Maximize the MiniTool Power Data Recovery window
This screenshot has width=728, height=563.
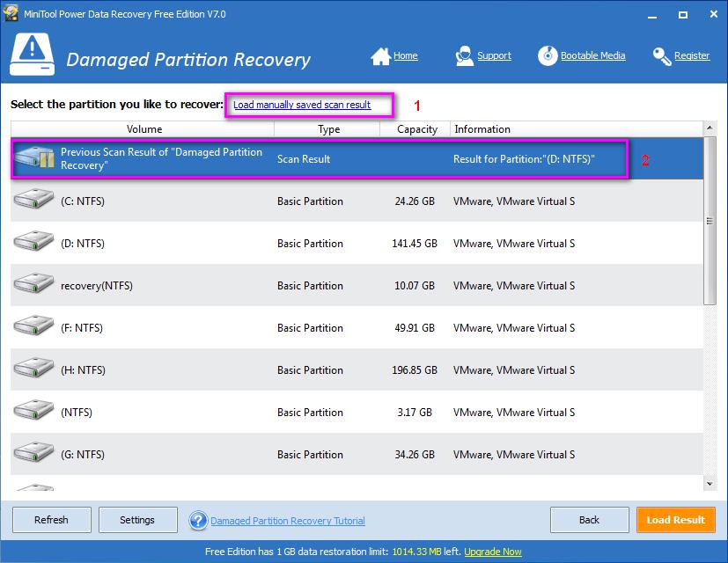pyautogui.click(x=683, y=15)
